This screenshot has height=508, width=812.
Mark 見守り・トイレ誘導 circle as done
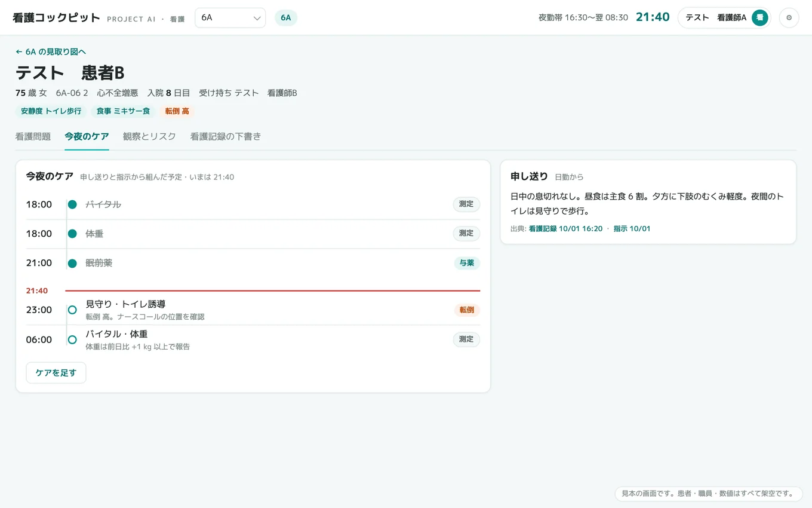point(72,310)
